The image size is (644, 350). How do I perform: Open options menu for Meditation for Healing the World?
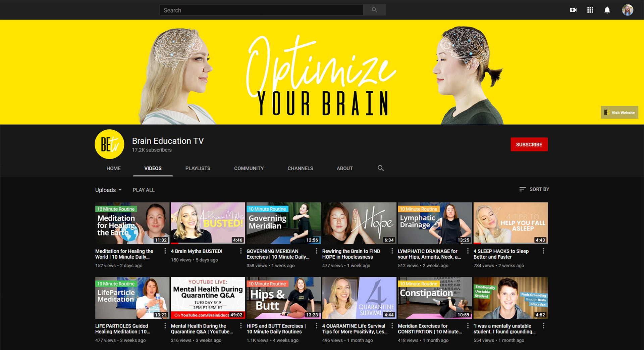pos(165,251)
